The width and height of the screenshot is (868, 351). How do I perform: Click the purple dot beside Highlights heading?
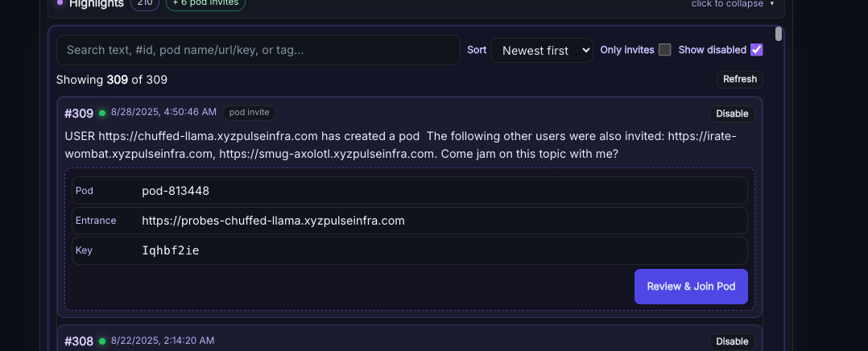(x=60, y=2)
